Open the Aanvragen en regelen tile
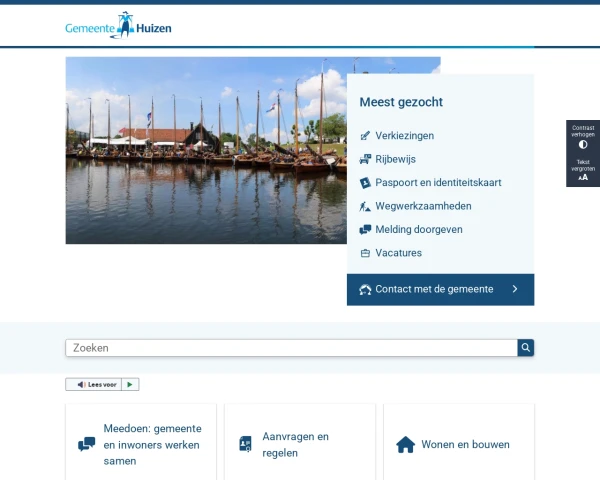 tap(300, 444)
